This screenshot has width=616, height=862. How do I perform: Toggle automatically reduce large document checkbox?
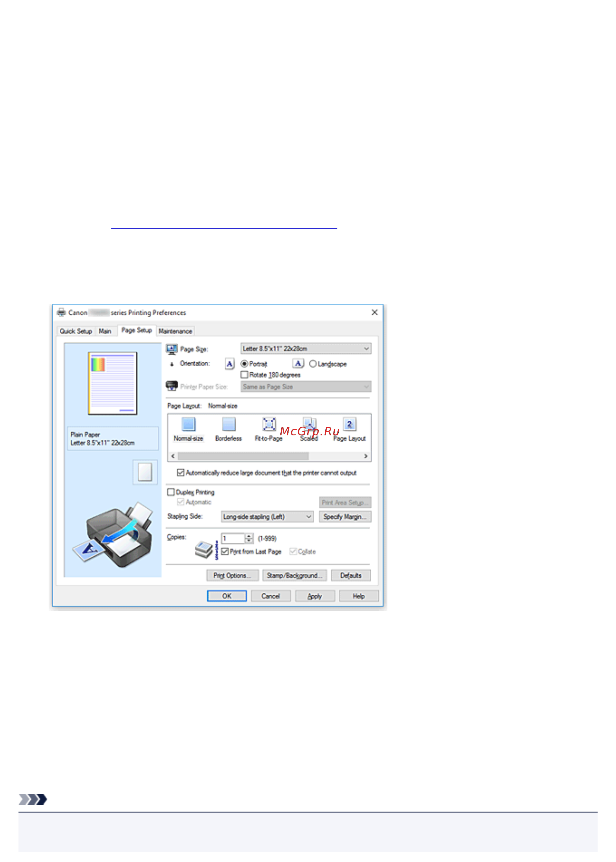pos(180,473)
